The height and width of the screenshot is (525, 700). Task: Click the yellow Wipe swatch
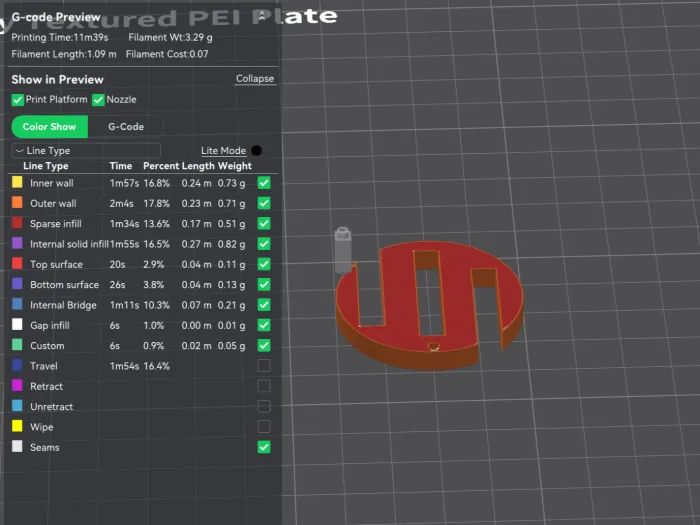point(17,426)
